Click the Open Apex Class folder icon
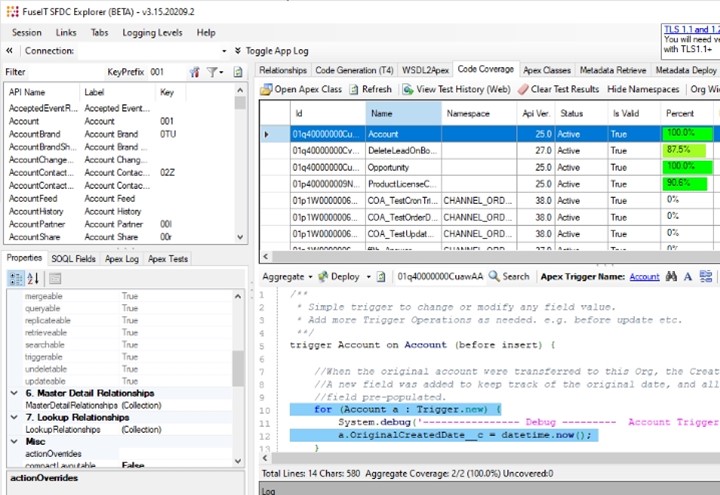 (x=266, y=89)
